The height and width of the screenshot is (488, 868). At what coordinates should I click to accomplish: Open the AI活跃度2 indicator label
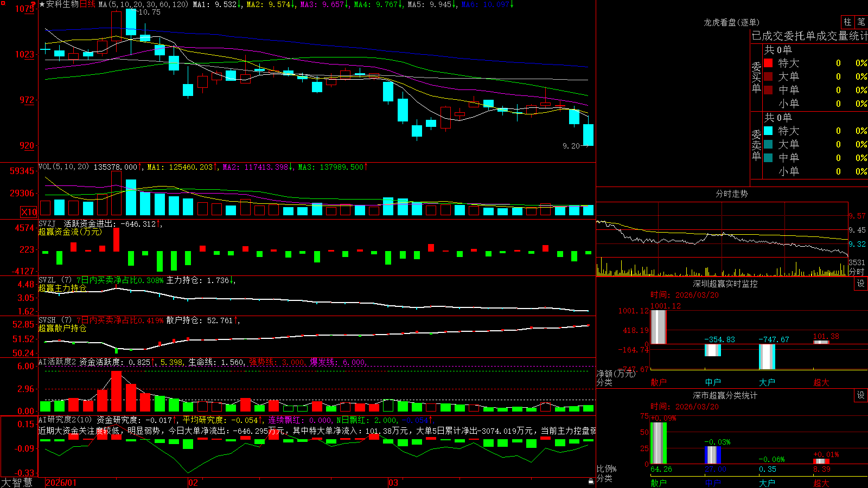tap(57, 362)
